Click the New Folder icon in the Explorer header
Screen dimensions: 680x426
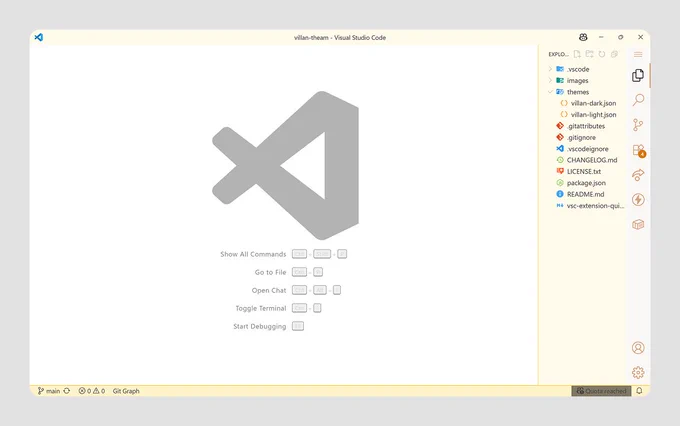tap(589, 54)
